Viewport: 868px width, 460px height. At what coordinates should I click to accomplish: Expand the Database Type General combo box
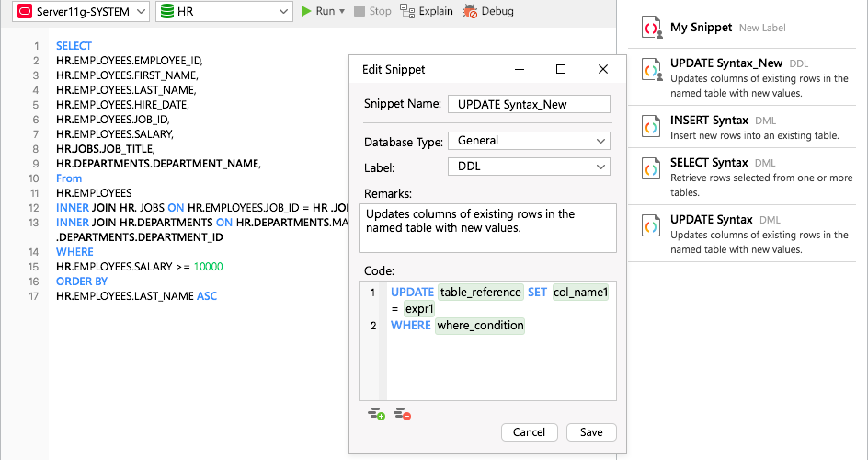tap(529, 141)
